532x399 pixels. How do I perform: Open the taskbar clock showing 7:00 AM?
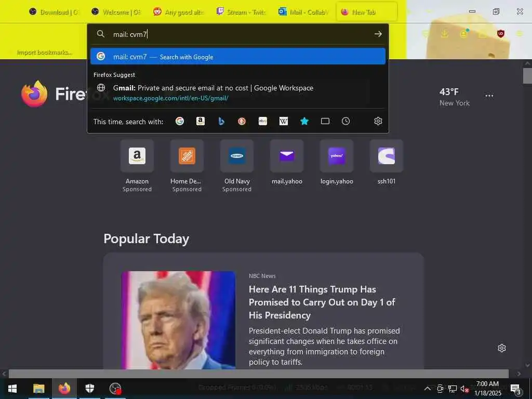(487, 389)
